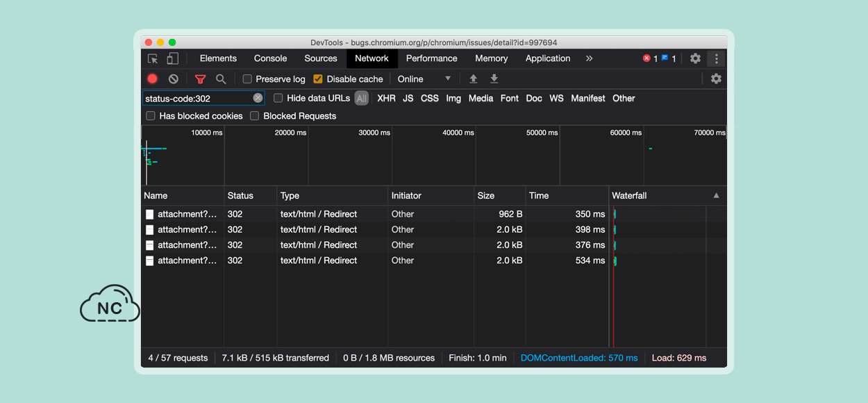Image resolution: width=868 pixels, height=403 pixels.
Task: Open the Online throttling dropdown
Action: (x=424, y=79)
